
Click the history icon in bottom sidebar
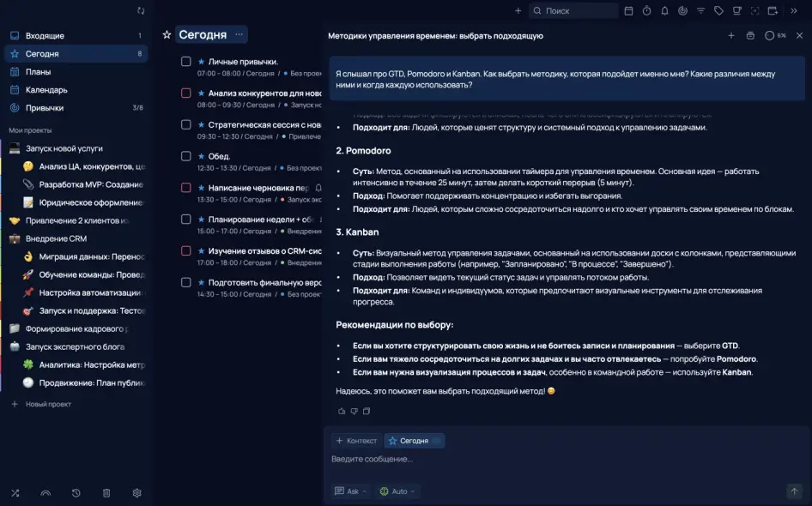76,493
